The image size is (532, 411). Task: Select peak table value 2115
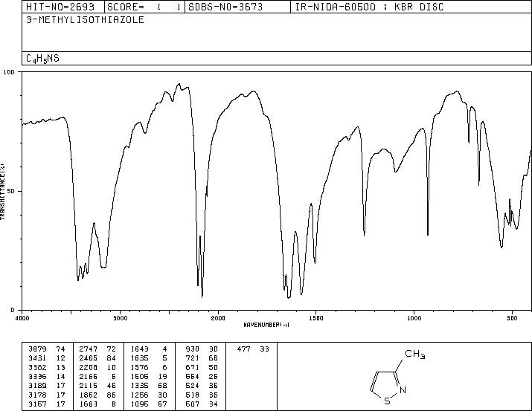pyautogui.click(x=89, y=386)
